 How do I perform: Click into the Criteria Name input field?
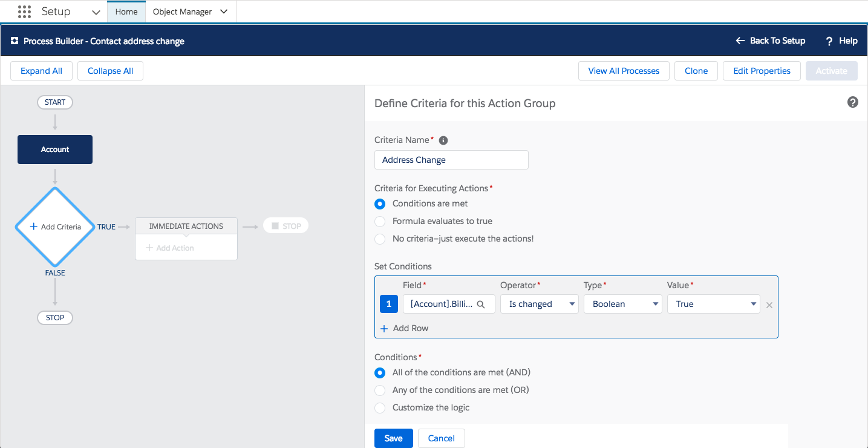[451, 160]
